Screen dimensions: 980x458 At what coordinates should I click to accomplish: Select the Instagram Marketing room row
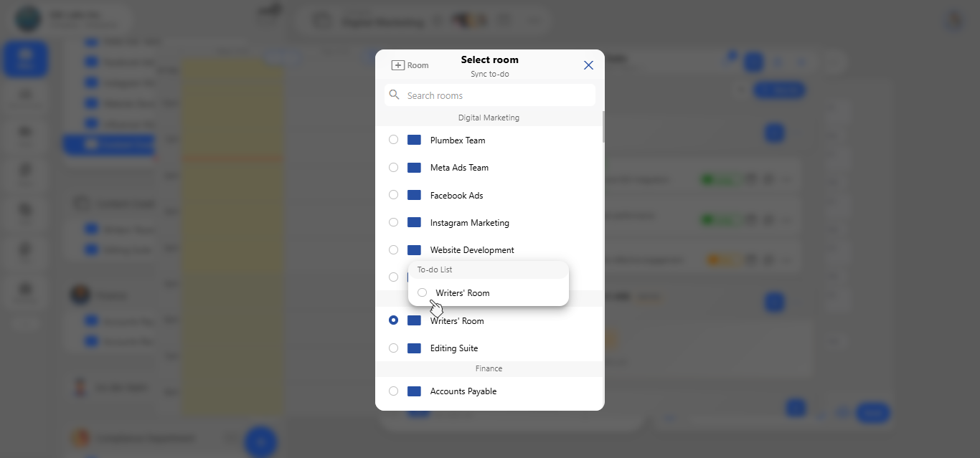(x=489, y=222)
